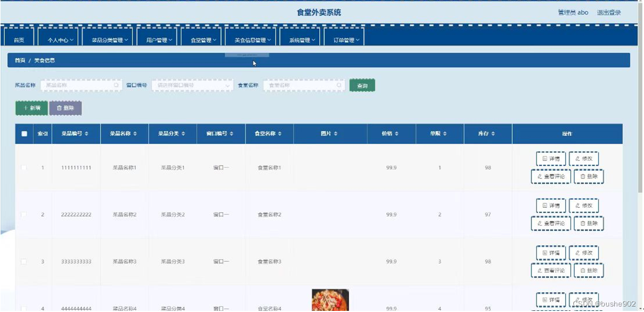Click the 新增 add button
Screen dimensions: 644x312
(x=31, y=108)
